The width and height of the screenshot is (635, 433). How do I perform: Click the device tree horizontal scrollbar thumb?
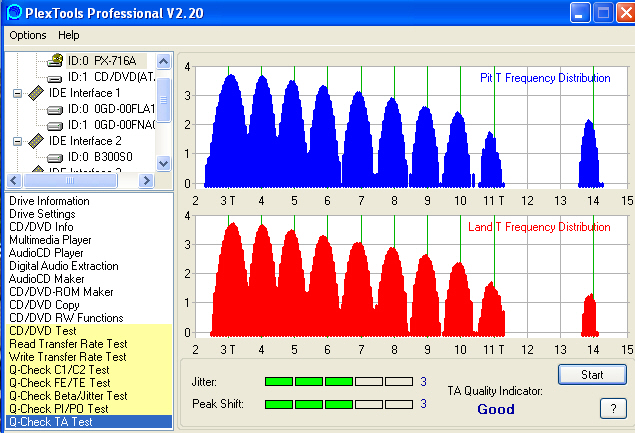[70, 180]
